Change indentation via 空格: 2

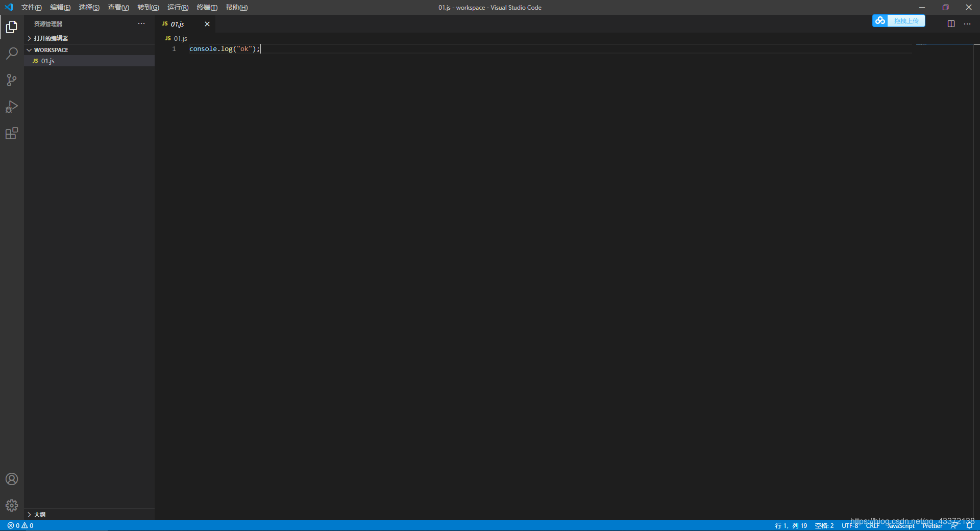coord(824,525)
